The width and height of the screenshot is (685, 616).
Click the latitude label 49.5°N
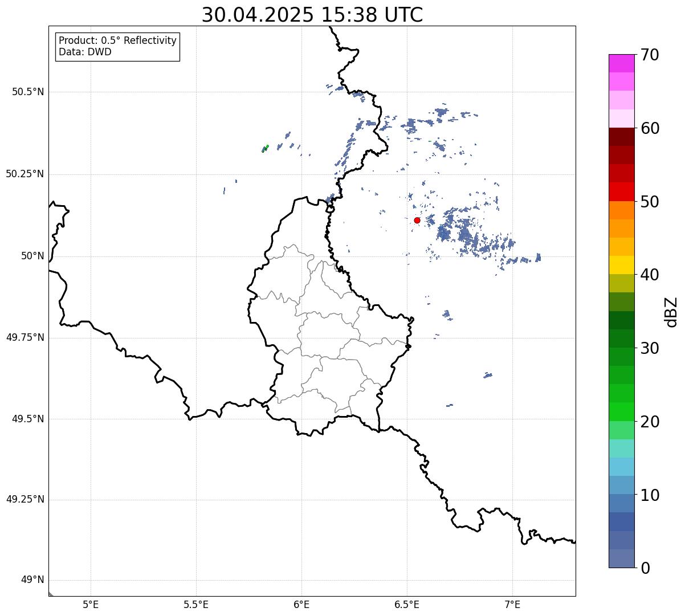(28, 419)
